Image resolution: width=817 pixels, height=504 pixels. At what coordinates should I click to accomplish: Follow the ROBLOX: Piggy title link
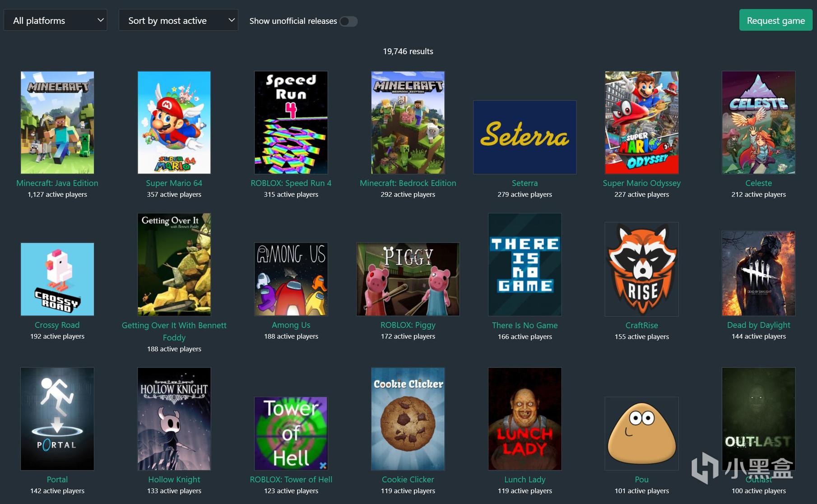tap(408, 325)
